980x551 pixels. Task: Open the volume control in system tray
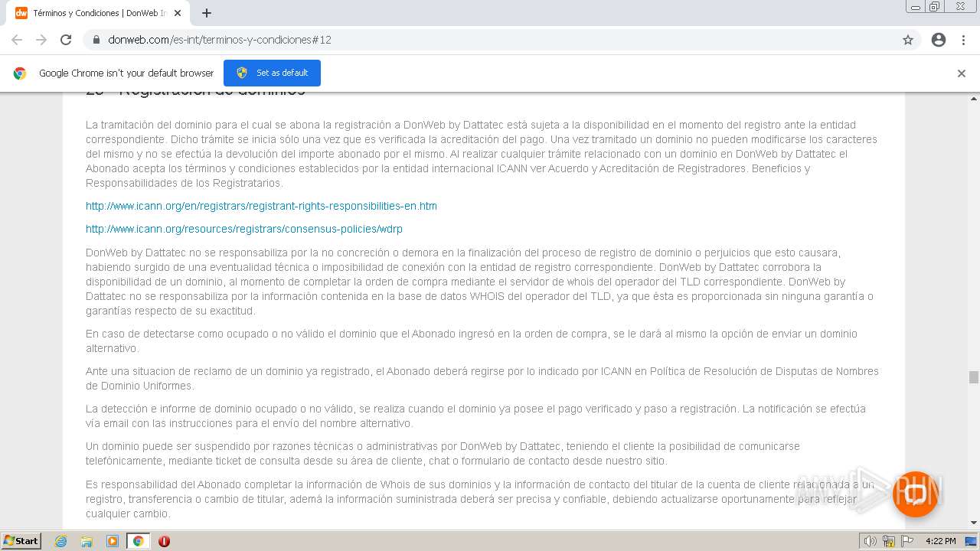(871, 541)
